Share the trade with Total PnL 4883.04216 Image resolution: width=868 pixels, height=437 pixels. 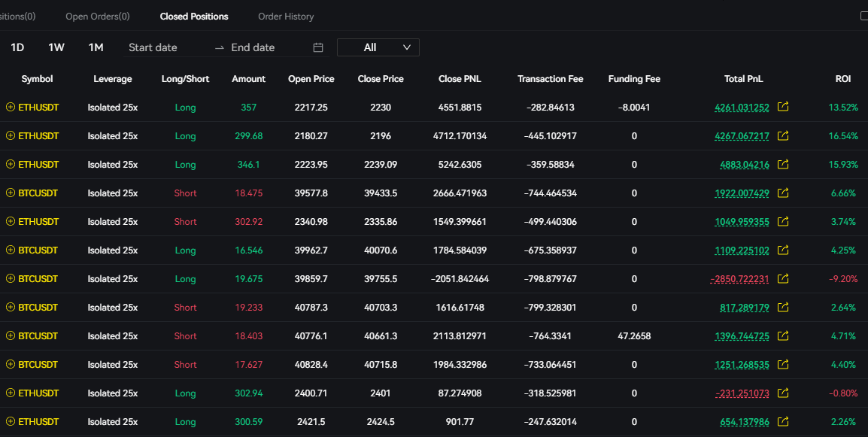coord(783,165)
